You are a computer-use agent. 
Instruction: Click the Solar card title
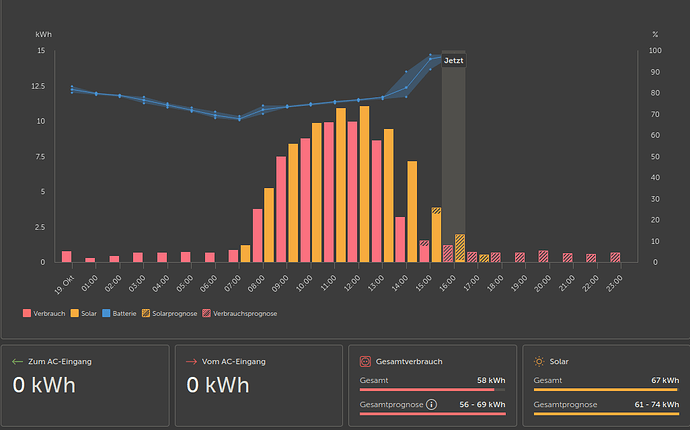click(559, 361)
